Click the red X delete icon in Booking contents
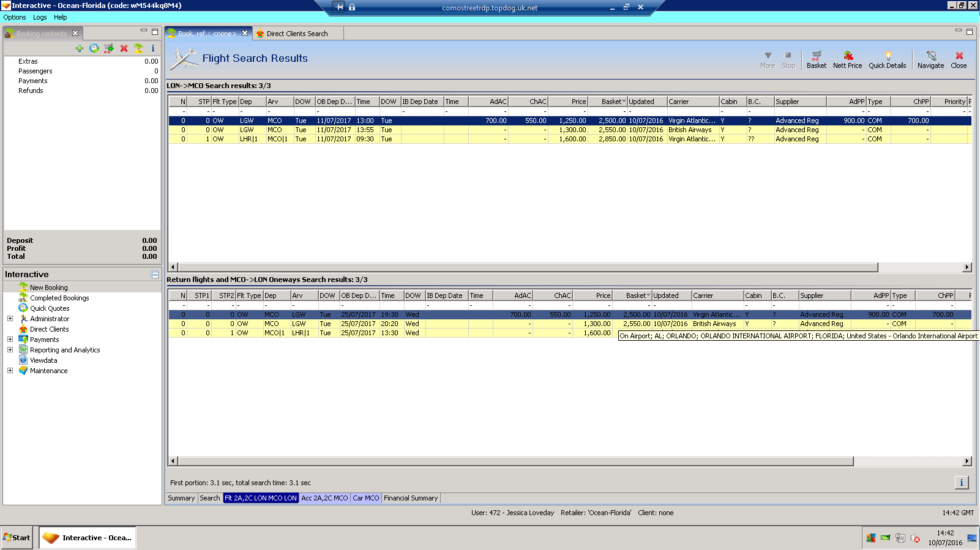This screenshot has height=550, width=980. click(124, 48)
